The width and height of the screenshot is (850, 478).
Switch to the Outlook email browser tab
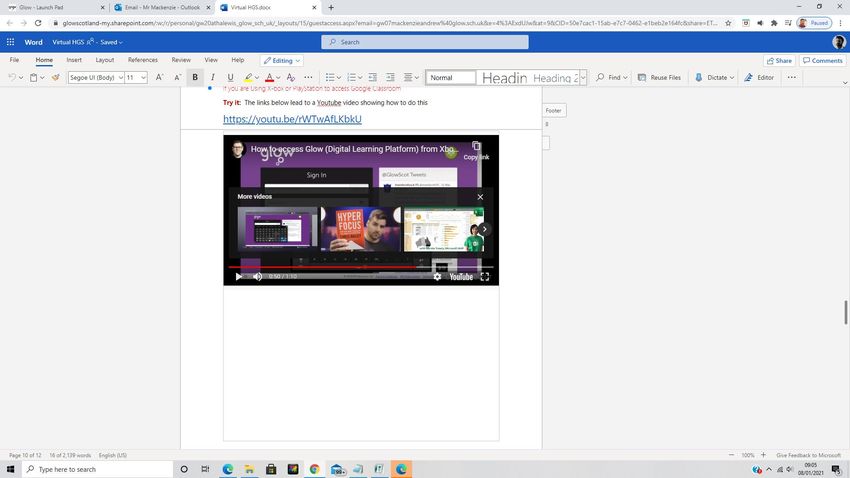pyautogui.click(x=162, y=8)
